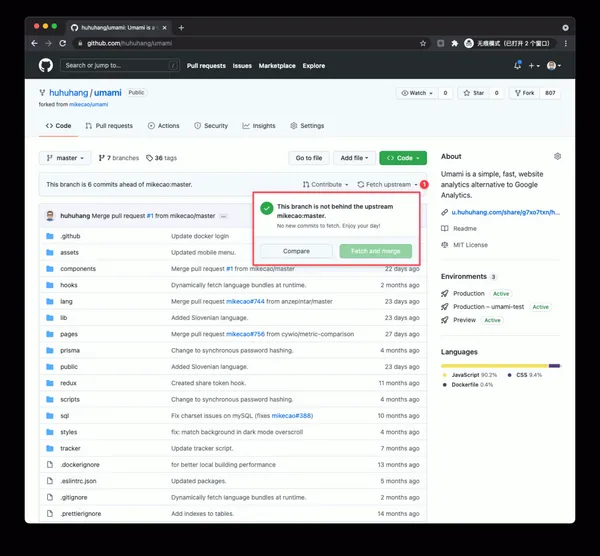Toggle the Fetch upstream dropdown
The height and width of the screenshot is (556, 600).
point(388,184)
